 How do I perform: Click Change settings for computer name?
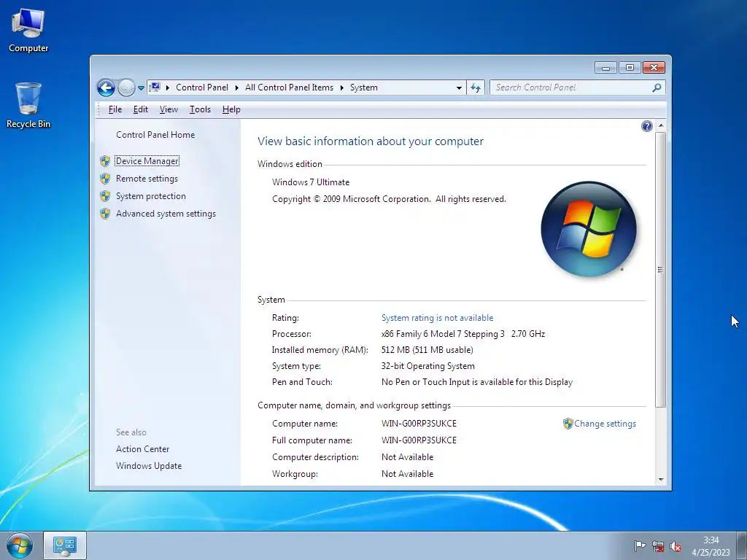[605, 424]
